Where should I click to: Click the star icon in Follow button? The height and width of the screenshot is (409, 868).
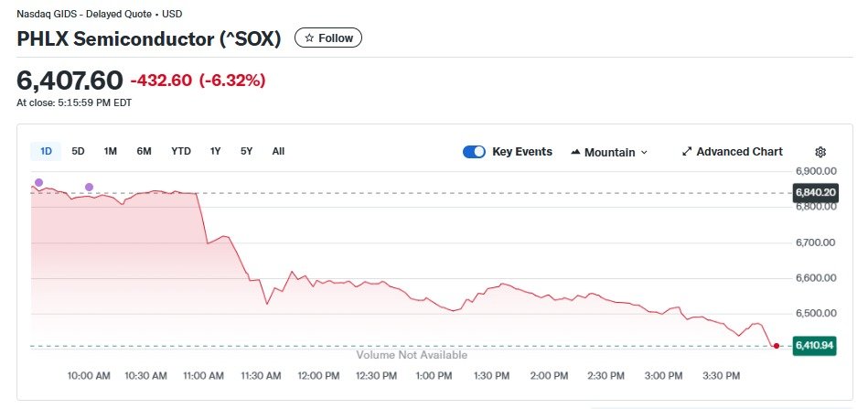tap(309, 38)
